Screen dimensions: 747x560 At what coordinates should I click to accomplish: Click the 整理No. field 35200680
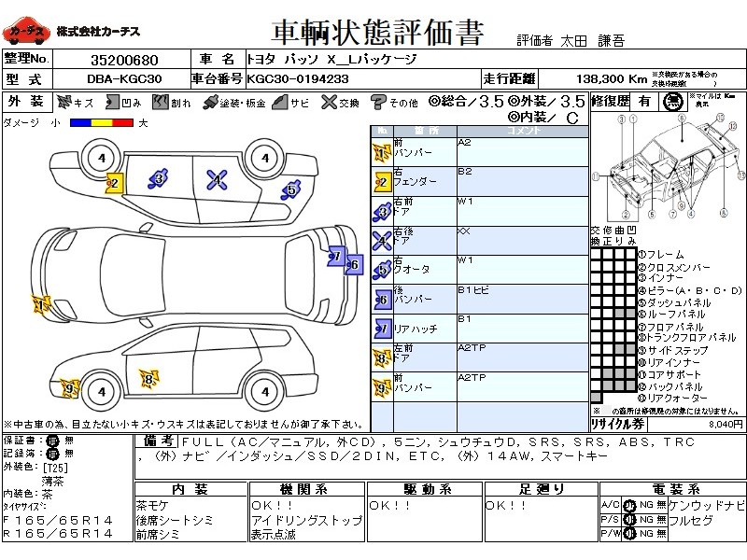[x=124, y=60]
